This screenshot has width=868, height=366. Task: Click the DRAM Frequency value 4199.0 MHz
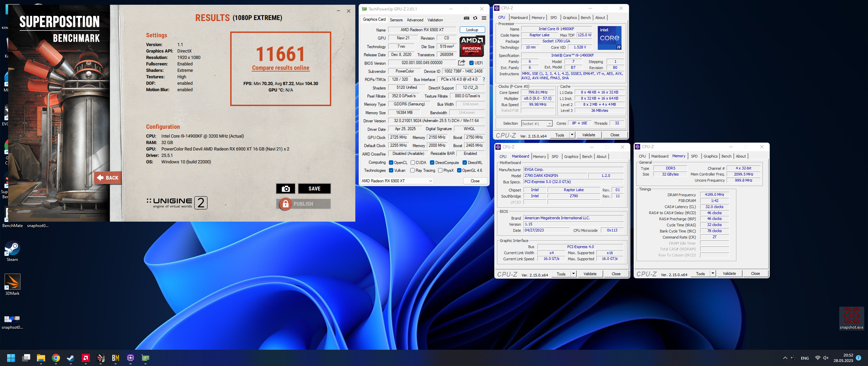[x=714, y=195]
